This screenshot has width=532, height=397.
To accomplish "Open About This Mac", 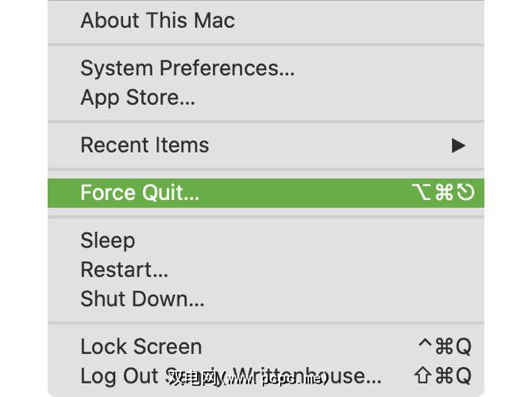I will (x=157, y=20).
